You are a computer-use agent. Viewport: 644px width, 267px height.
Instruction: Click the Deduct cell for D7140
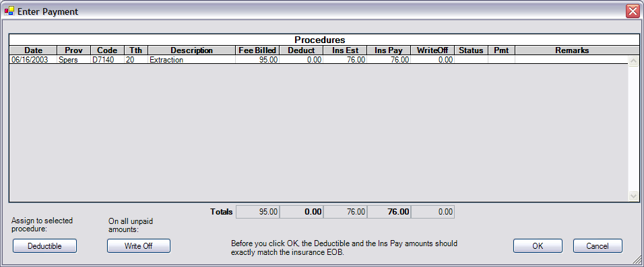click(x=301, y=59)
